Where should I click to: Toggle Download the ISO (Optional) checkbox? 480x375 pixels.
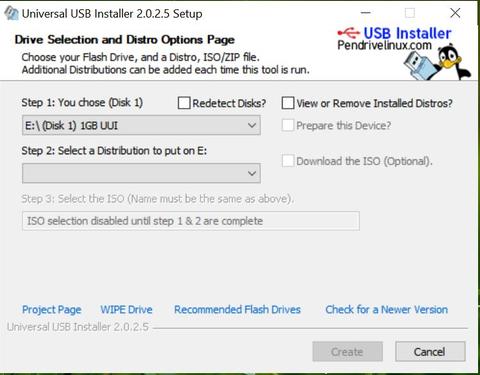point(288,161)
